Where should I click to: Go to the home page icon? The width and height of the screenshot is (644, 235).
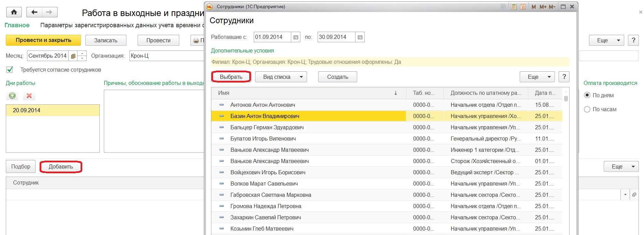pos(14,12)
